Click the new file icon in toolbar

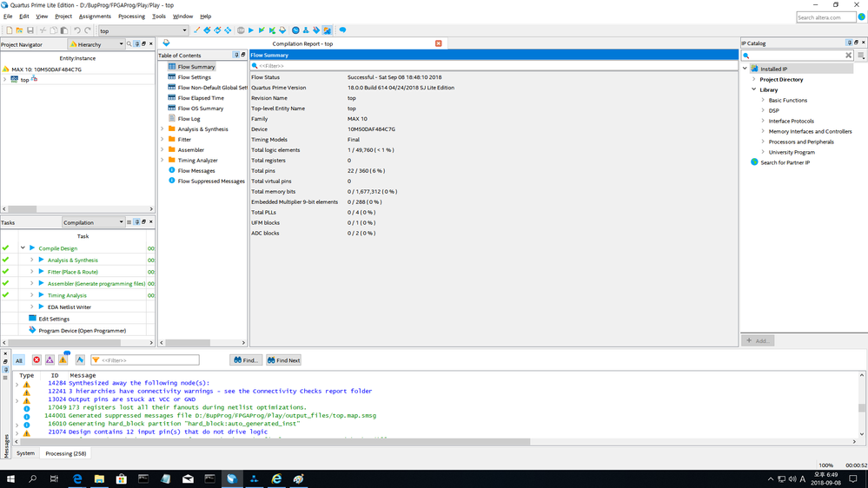[9, 30]
